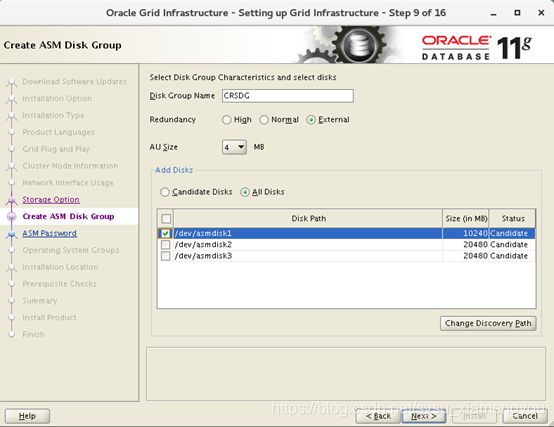The image size is (554, 427).
Task: Click the database gear graphic in header
Action: (359, 45)
